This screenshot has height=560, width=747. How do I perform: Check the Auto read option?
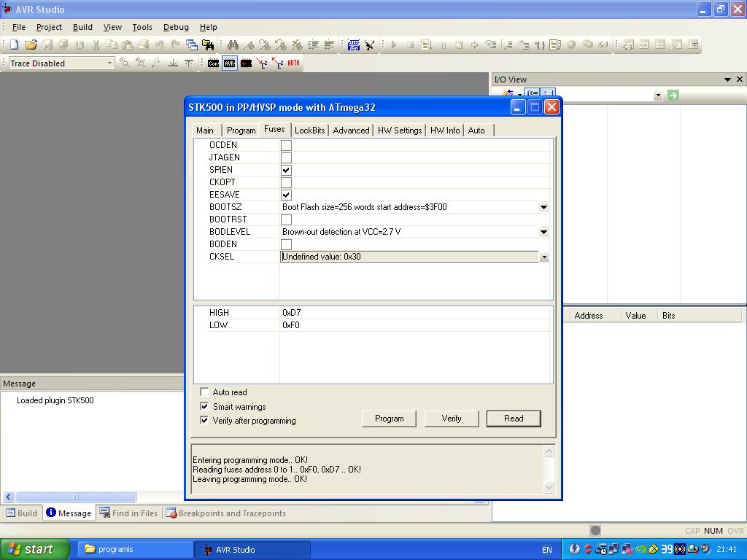204,392
